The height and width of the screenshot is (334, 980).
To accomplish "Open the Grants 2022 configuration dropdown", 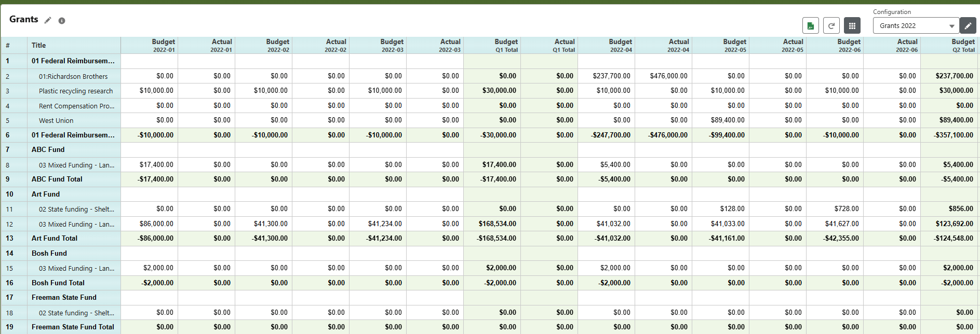I will point(916,25).
